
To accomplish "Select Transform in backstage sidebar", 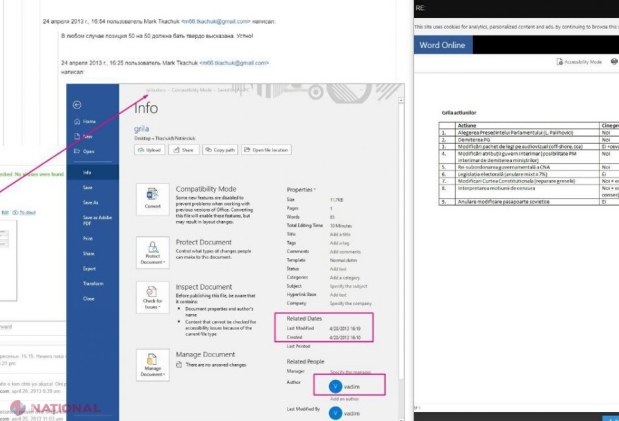I will (x=93, y=284).
